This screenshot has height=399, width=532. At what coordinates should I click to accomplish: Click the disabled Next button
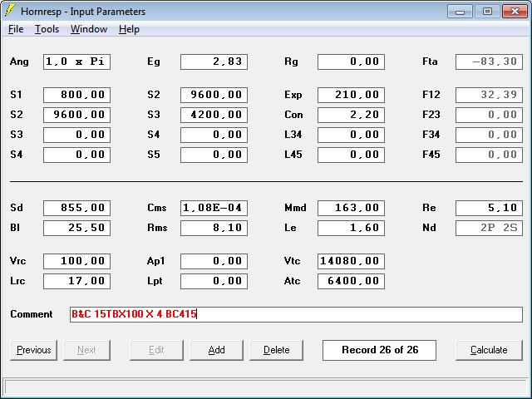click(86, 350)
